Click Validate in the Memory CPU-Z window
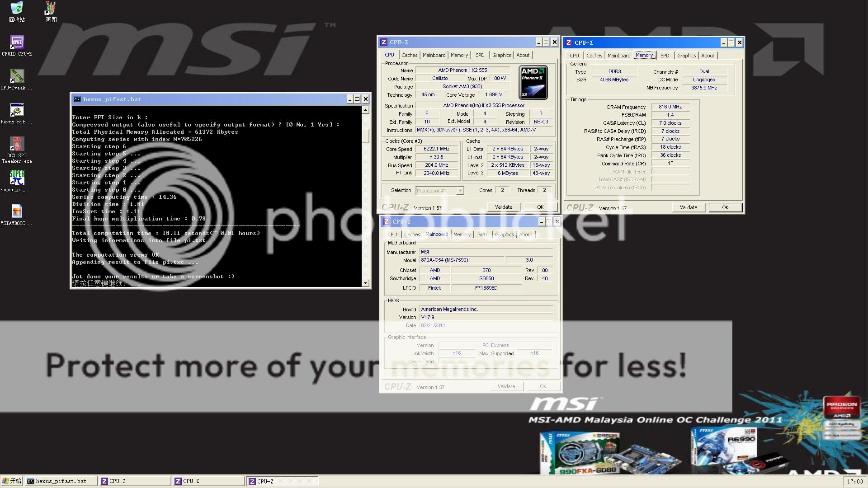Viewport: 868px width, 488px height. click(688, 207)
